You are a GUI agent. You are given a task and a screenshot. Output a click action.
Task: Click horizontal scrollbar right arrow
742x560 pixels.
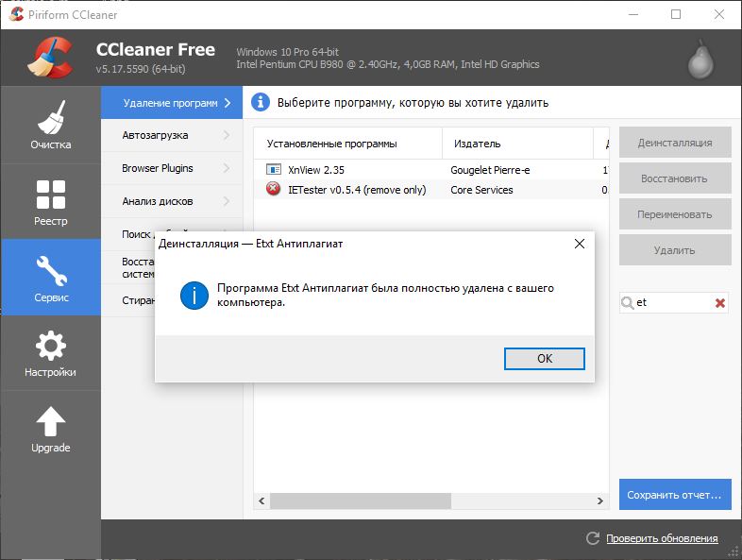600,501
